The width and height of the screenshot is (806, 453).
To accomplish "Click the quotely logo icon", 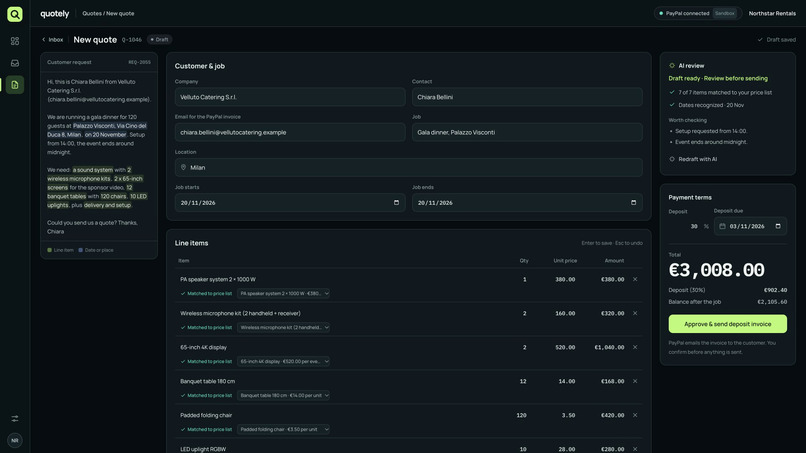I will pyautogui.click(x=15, y=14).
